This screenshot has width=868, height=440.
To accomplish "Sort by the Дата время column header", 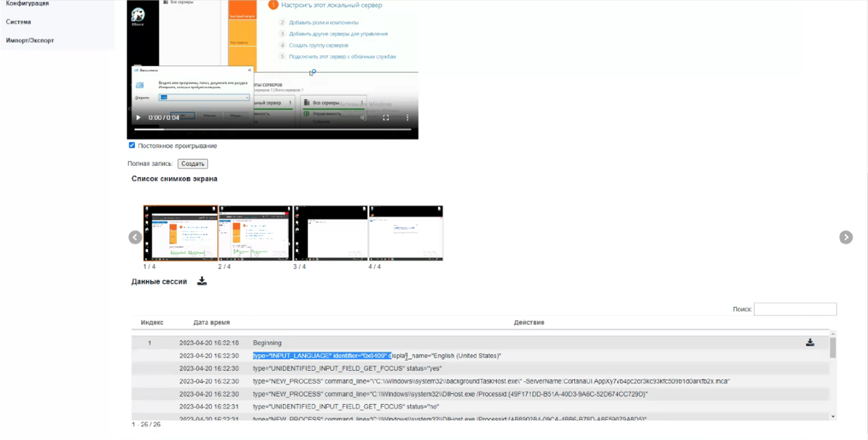I will click(212, 322).
